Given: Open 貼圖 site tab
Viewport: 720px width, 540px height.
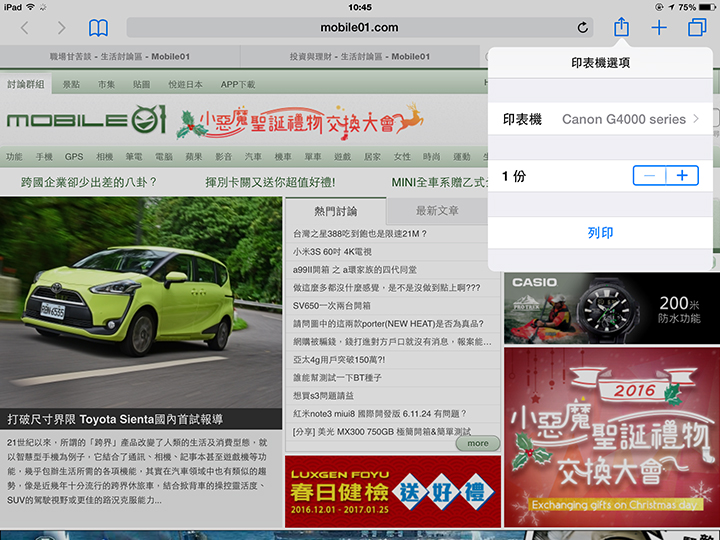Looking at the screenshot, I should (141, 84).
